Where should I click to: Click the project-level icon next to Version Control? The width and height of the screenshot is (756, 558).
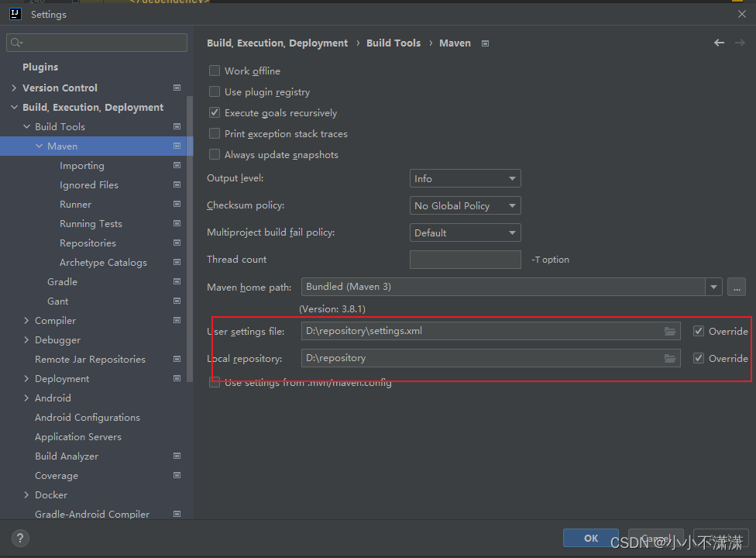[x=177, y=88]
